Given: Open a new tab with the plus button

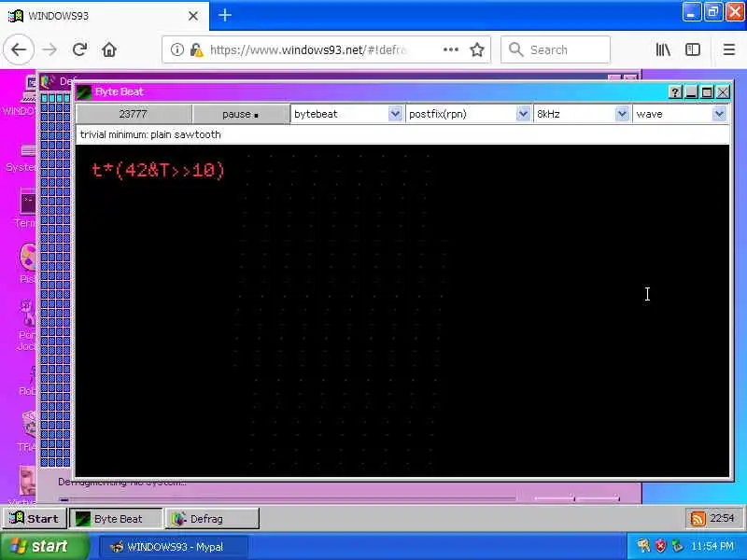Looking at the screenshot, I should (225, 15).
